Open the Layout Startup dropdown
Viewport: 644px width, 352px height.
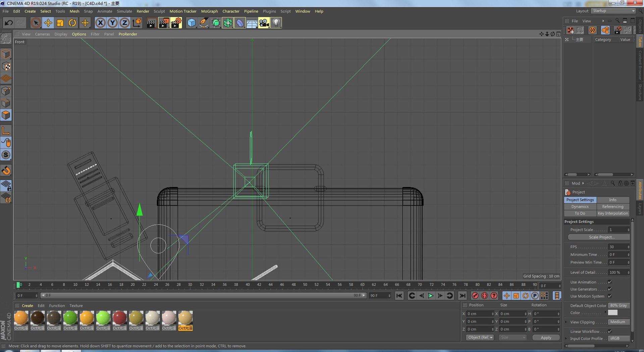613,11
